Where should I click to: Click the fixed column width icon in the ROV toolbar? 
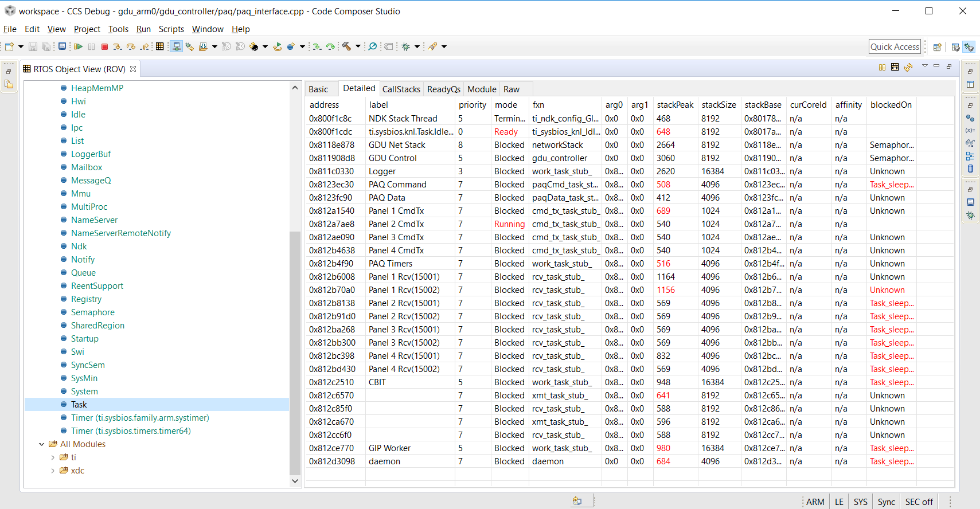895,67
